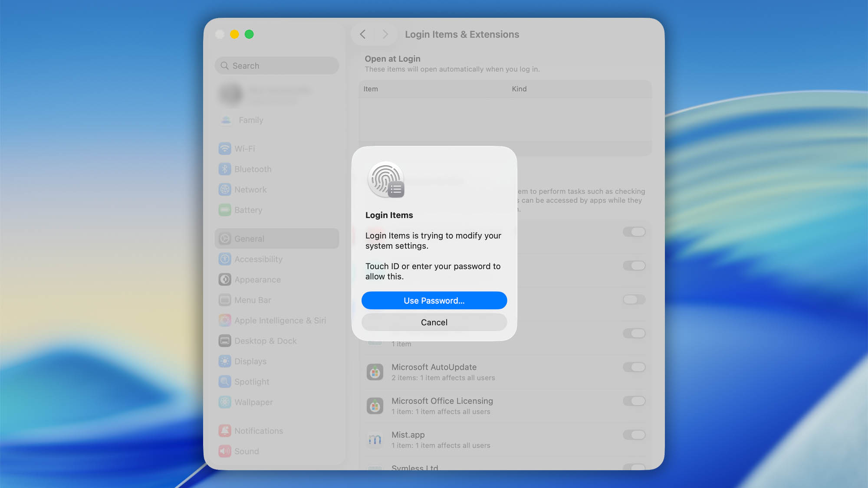The width and height of the screenshot is (868, 488).
Task: Open the Wi-Fi settings icon in sidebar
Action: (225, 148)
